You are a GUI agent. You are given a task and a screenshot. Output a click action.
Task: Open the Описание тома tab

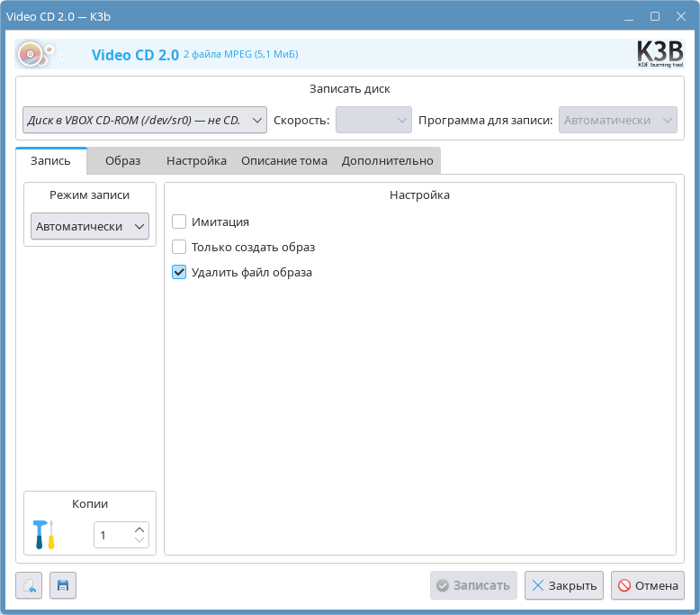[283, 161]
